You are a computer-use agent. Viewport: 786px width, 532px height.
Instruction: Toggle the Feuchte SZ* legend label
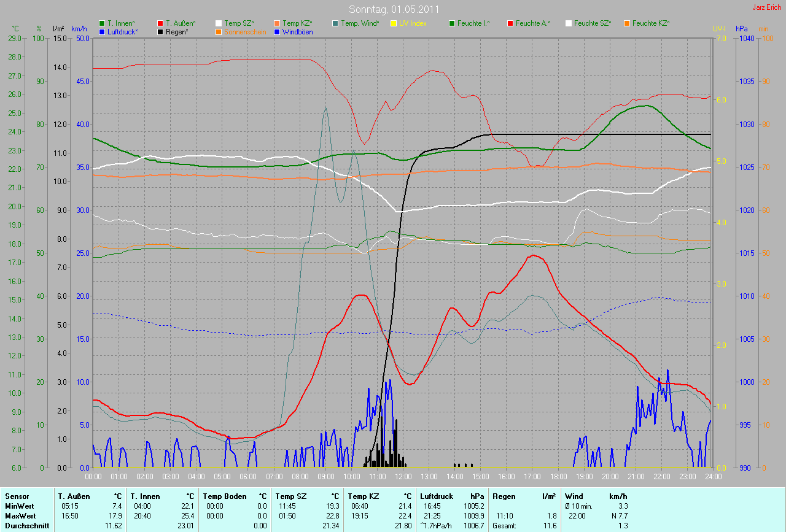click(x=593, y=23)
